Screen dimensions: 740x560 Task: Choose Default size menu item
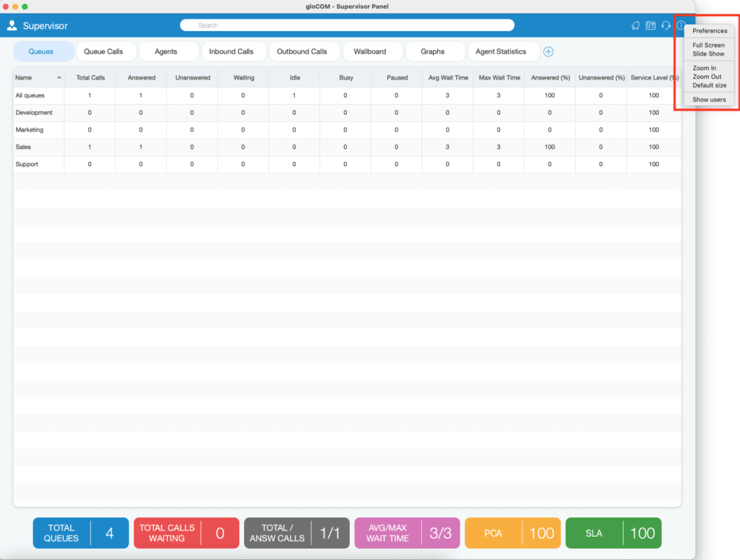click(710, 85)
